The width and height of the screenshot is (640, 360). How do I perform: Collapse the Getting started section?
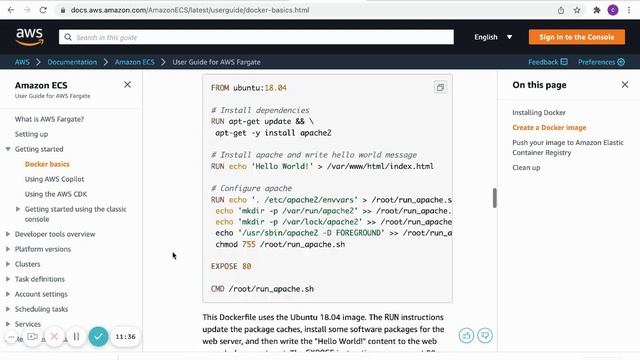point(8,149)
